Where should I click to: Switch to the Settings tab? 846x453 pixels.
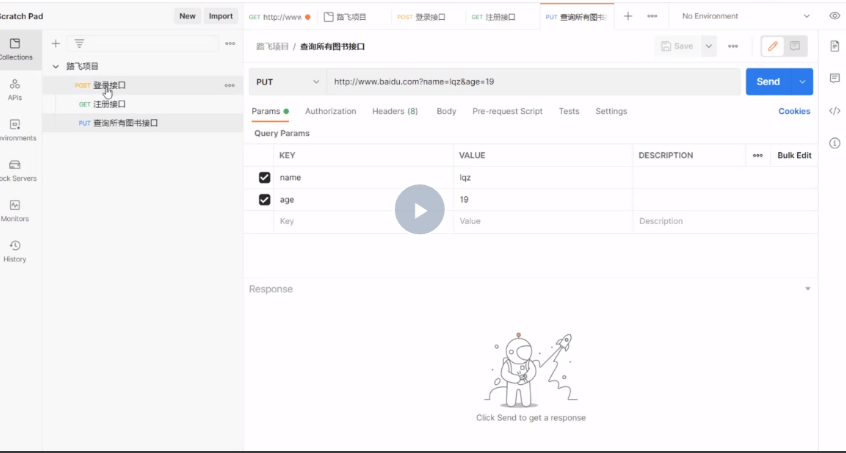(x=611, y=111)
